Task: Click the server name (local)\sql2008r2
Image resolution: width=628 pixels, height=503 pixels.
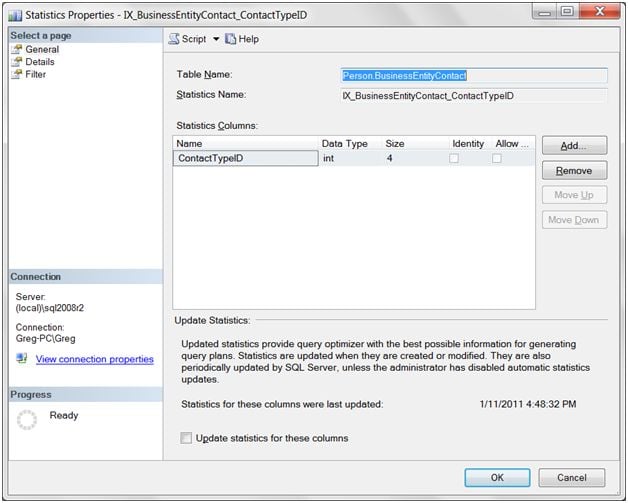Action: click(50, 308)
